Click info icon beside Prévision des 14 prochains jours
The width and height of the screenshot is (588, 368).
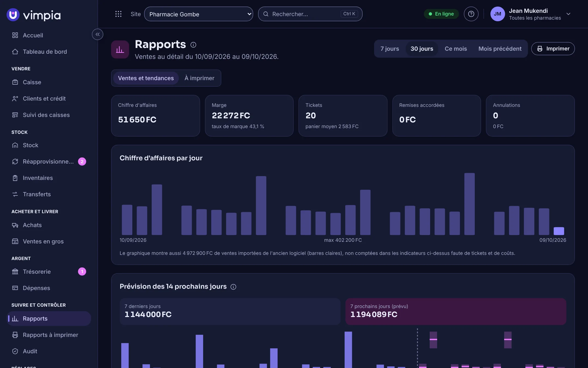pyautogui.click(x=233, y=287)
